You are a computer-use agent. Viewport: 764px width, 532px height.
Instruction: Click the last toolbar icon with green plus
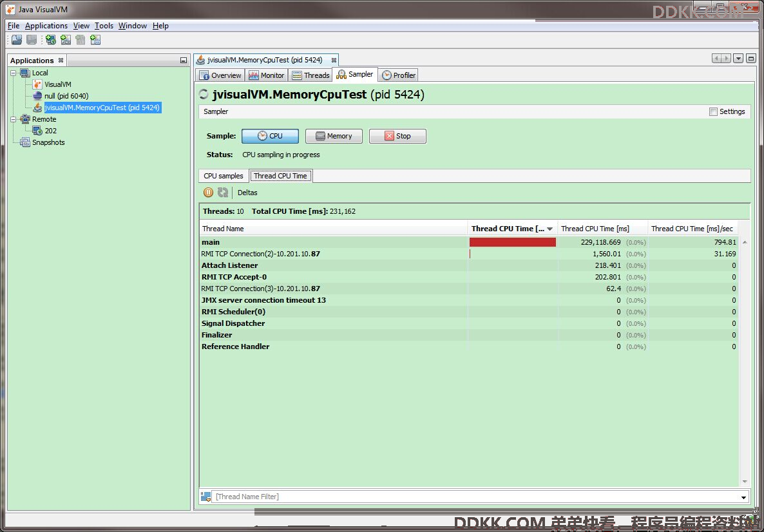[95, 40]
